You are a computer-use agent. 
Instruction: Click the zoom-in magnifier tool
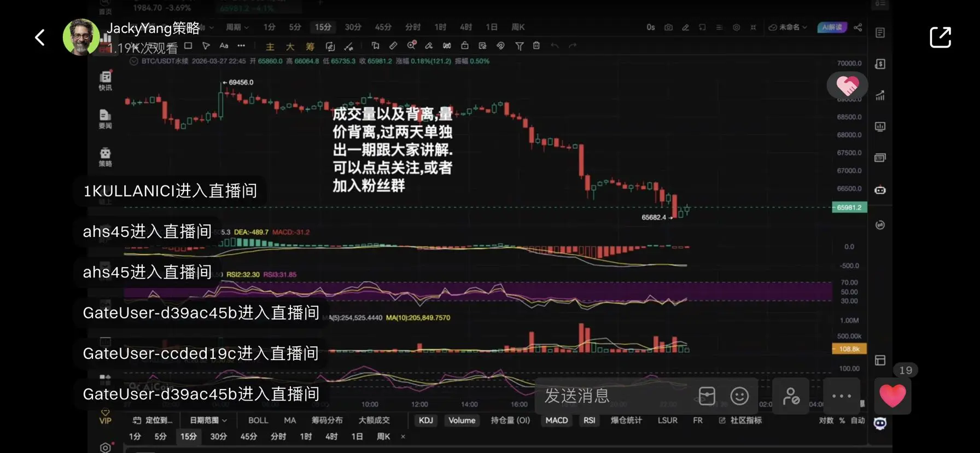[411, 45]
